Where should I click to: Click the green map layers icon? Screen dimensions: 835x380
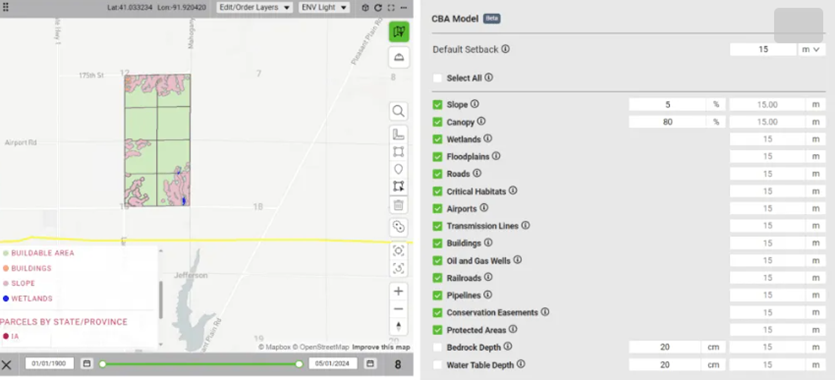398,32
